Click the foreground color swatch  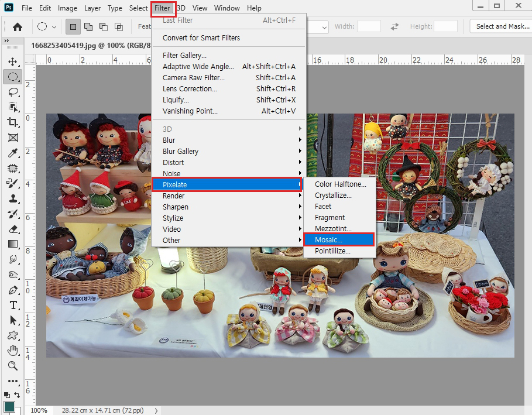9,407
